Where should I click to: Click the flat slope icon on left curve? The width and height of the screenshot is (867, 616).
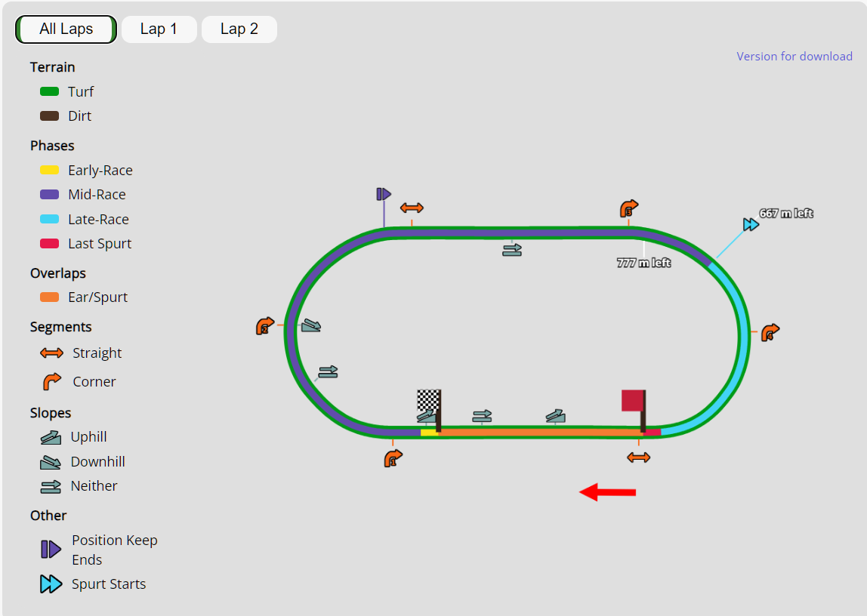point(328,372)
